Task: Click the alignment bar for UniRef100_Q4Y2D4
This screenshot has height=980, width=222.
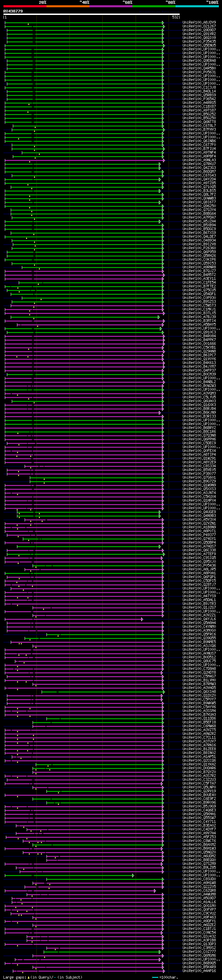Action: (83, 180)
